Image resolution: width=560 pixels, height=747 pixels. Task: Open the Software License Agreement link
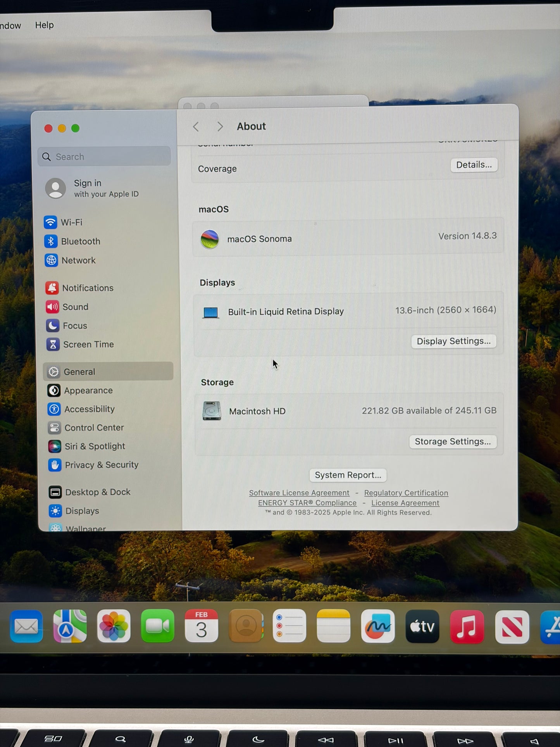299,493
